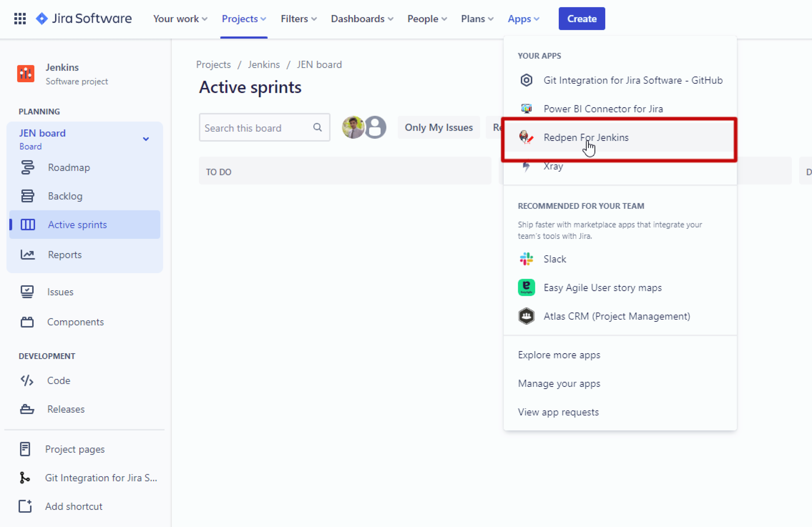Click the Jenkins project name in sidebar
Screen dimensions: 812x527
62,67
